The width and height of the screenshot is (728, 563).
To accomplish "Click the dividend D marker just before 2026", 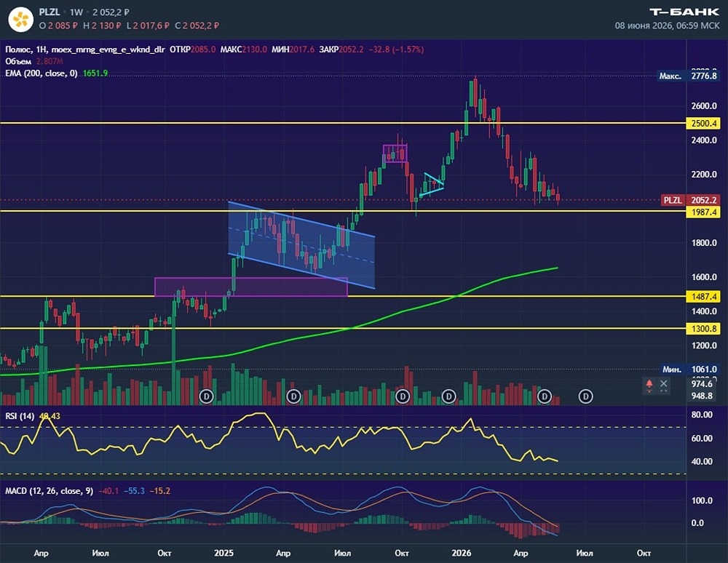I will (448, 396).
